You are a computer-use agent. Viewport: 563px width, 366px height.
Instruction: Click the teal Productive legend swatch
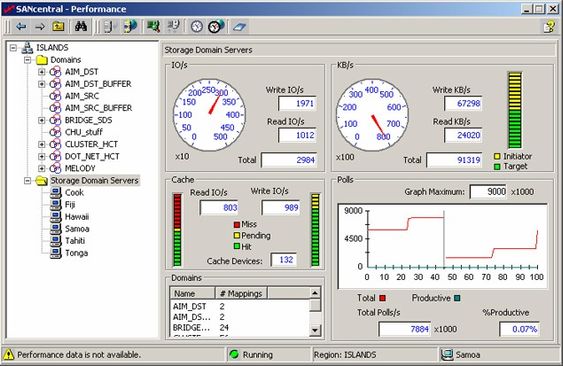coord(457,298)
